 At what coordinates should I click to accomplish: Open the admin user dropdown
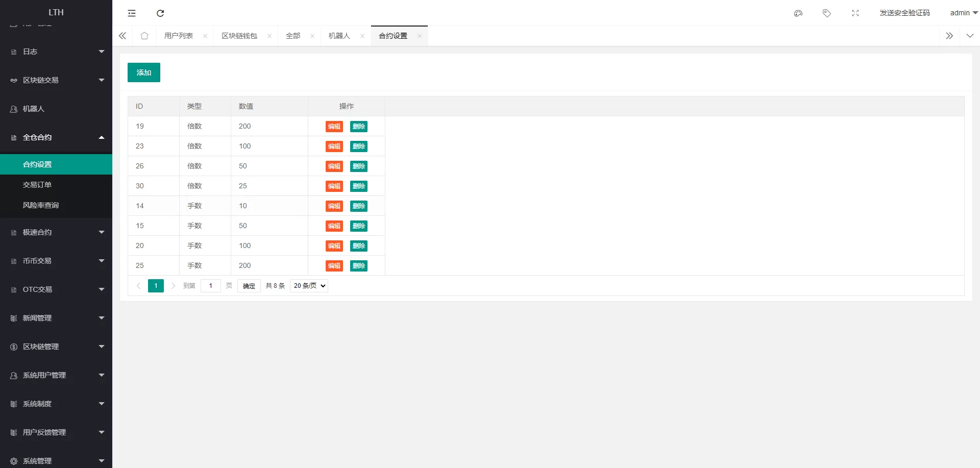[x=963, y=13]
